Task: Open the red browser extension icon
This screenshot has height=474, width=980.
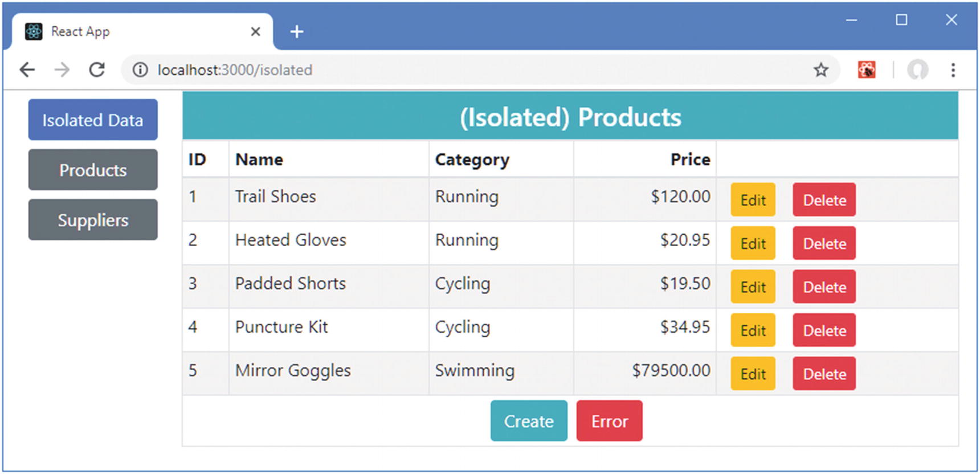Action: (867, 70)
